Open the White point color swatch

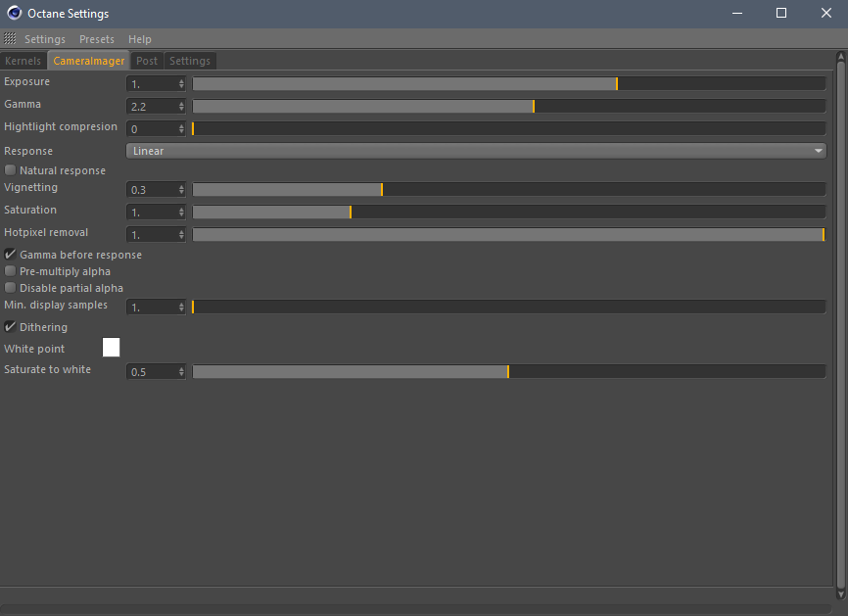click(111, 348)
